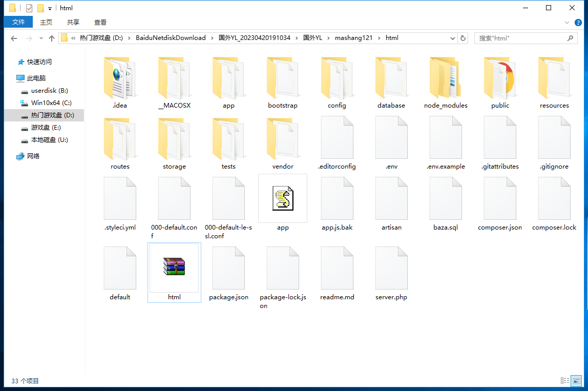The width and height of the screenshot is (588, 391).
Task: Expand the address bar history dropdown
Action: click(x=453, y=38)
